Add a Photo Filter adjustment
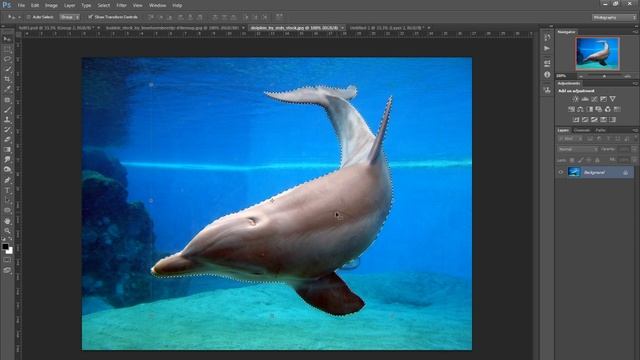Screen dimensions: 640x360 (599, 109)
